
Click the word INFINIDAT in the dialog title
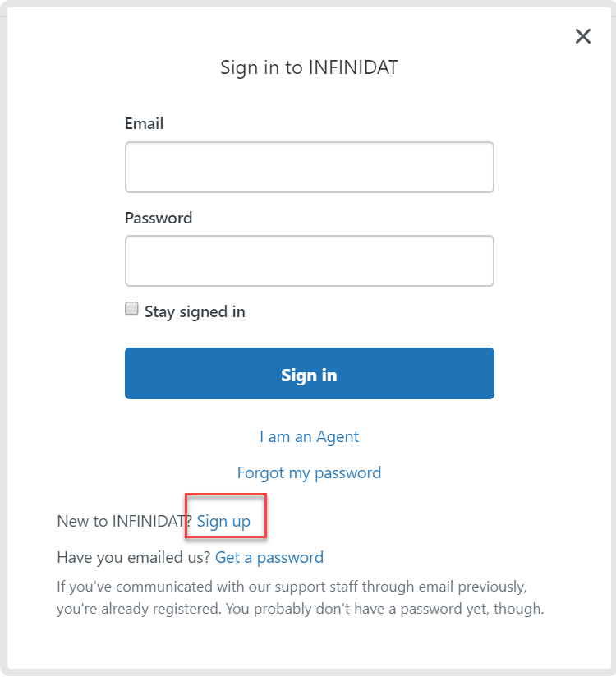coord(353,67)
